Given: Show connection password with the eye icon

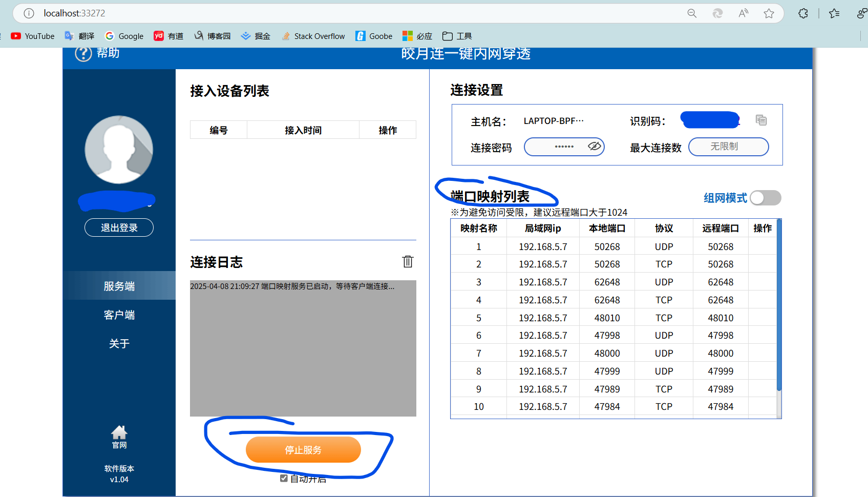Looking at the screenshot, I should click(594, 147).
